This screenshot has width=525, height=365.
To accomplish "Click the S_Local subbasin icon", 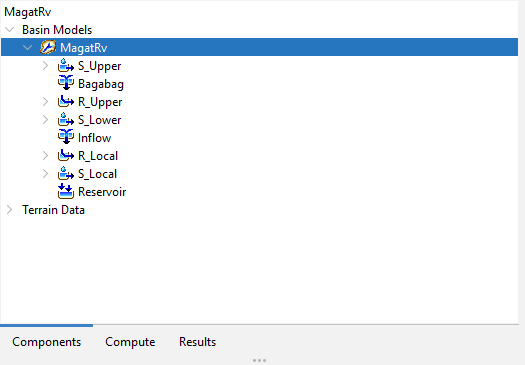I will [66, 173].
